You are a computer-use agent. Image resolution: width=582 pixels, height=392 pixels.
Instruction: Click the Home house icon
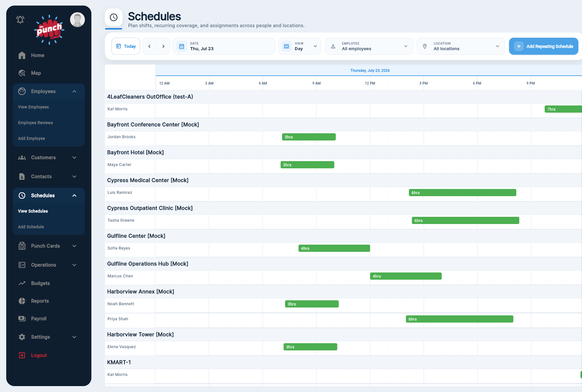[22, 55]
